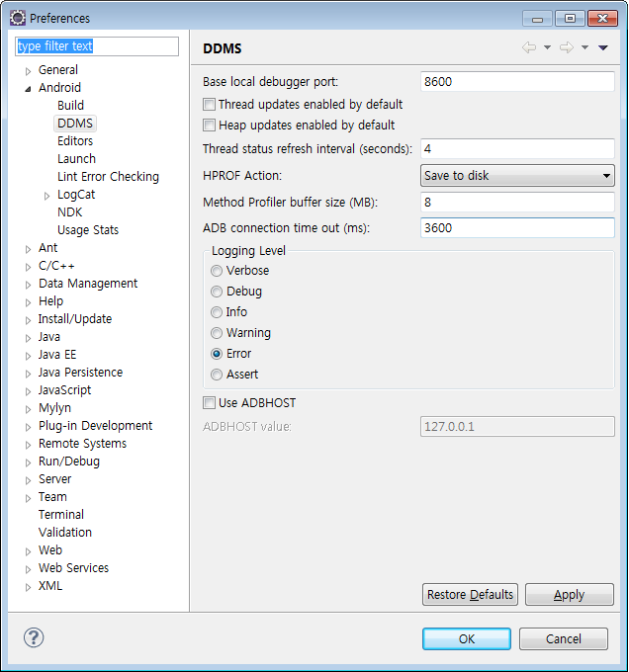Select the Install/Update category
The width and height of the screenshot is (629, 672).
point(75,319)
